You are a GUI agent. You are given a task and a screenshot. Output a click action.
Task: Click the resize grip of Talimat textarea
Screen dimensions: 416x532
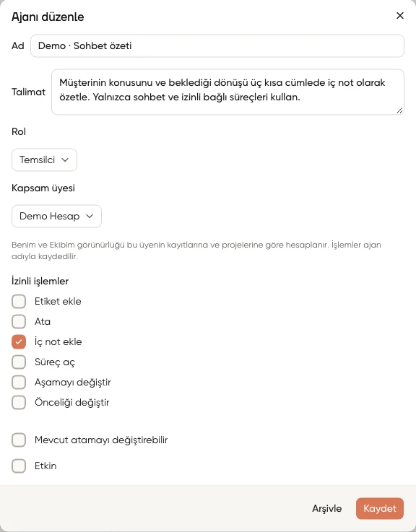point(399,110)
